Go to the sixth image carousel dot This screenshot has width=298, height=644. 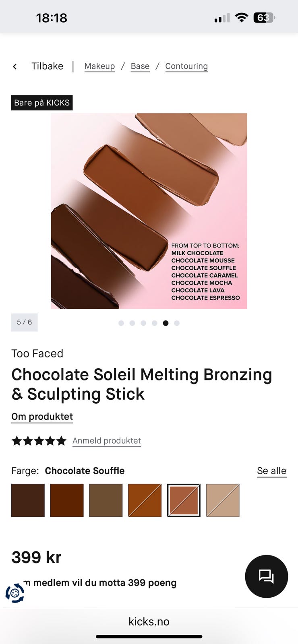[x=177, y=323]
